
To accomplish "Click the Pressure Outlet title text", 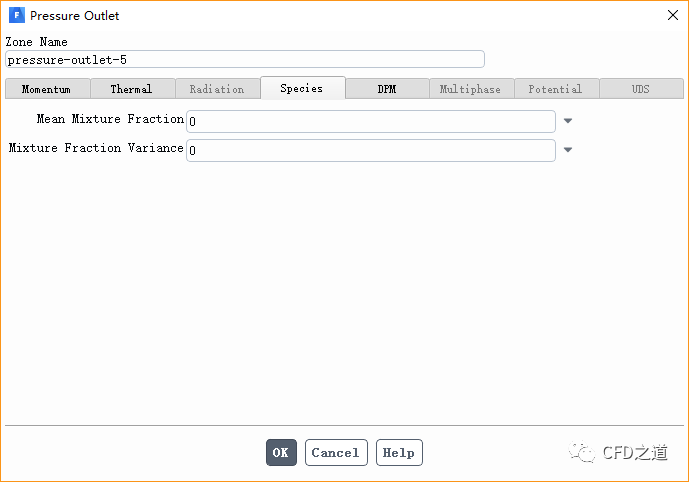I will [75, 16].
